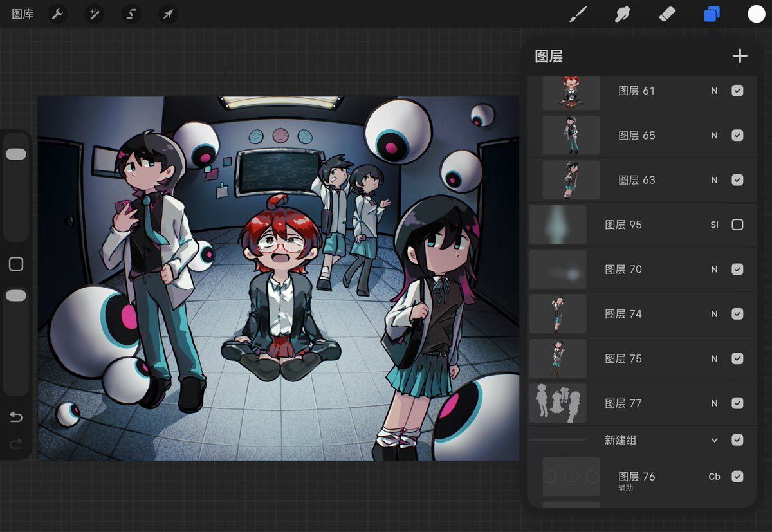This screenshot has height=532, width=772.
Task: Hide layer 图层 65
Action: point(737,135)
